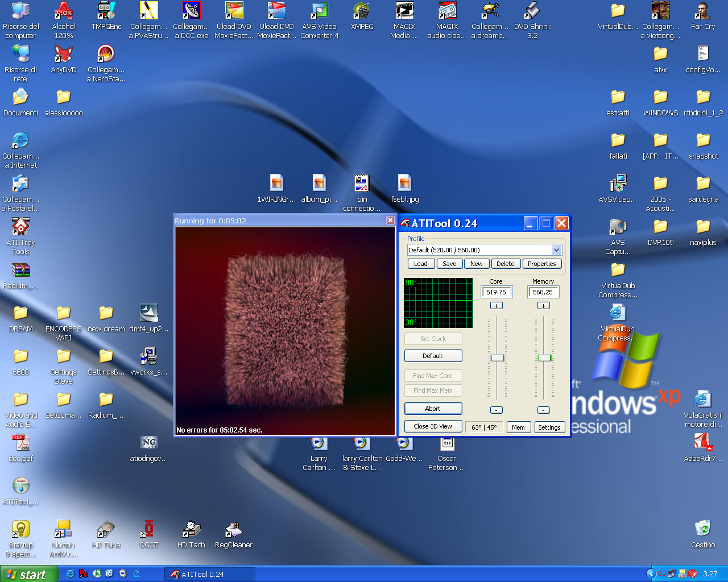Open the Cestino recycle bin
Viewport: 728px width, 582px height.
point(703,529)
